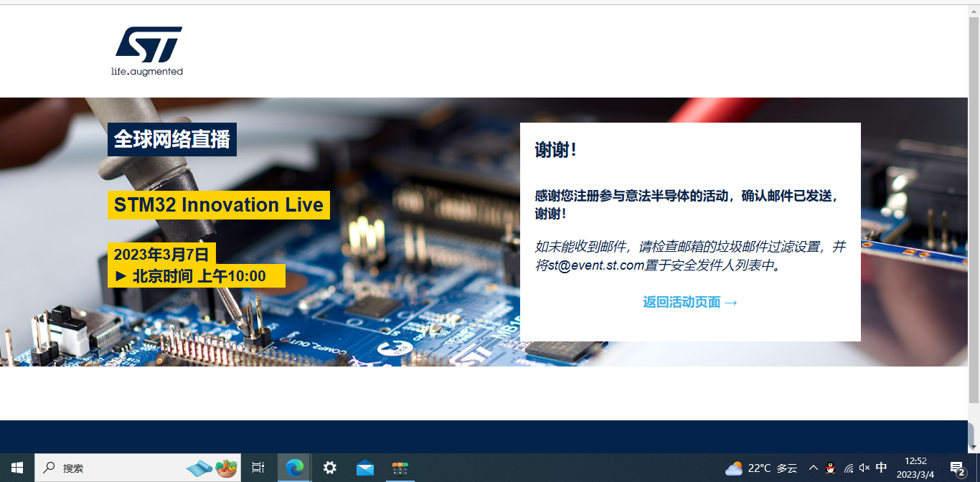Open the notification center icon

pyautogui.click(x=958, y=468)
